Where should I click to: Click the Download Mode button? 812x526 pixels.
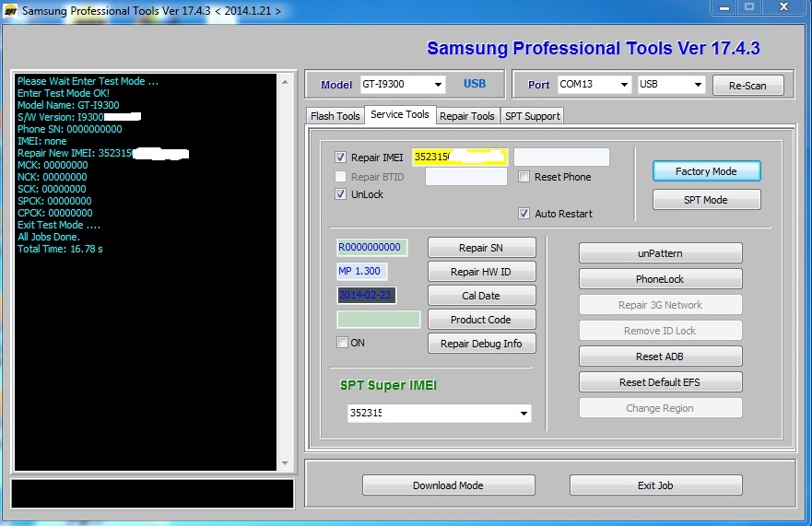click(449, 485)
